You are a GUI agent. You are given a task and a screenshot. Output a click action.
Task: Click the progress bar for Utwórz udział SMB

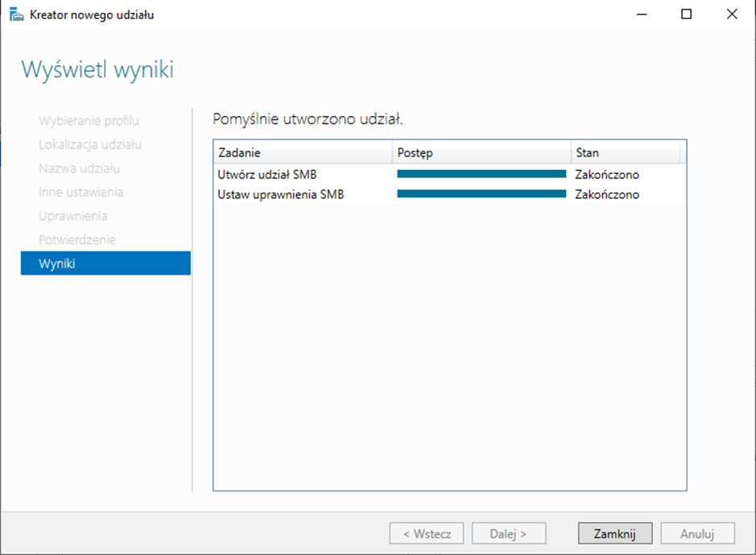tap(481, 174)
